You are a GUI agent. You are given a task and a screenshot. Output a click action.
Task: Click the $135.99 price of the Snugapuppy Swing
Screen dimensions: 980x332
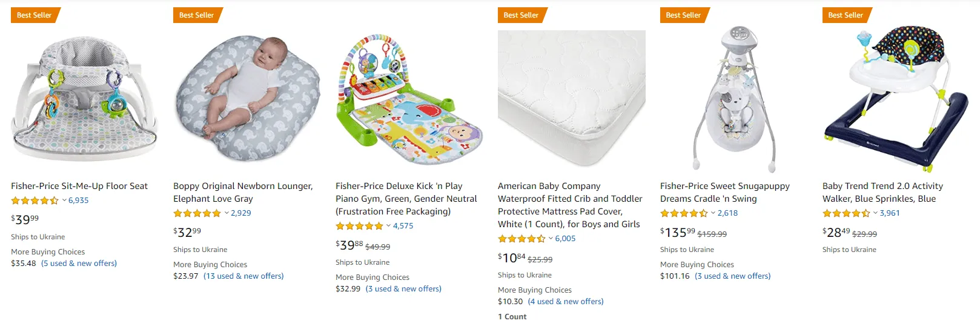678,233
